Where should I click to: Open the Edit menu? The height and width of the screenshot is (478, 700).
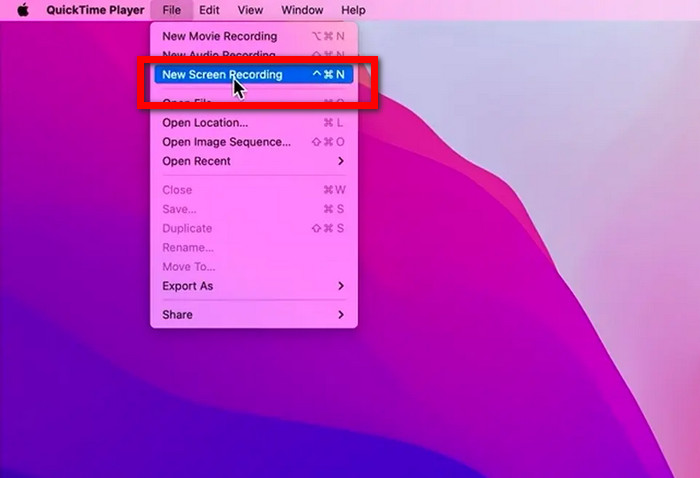click(209, 10)
